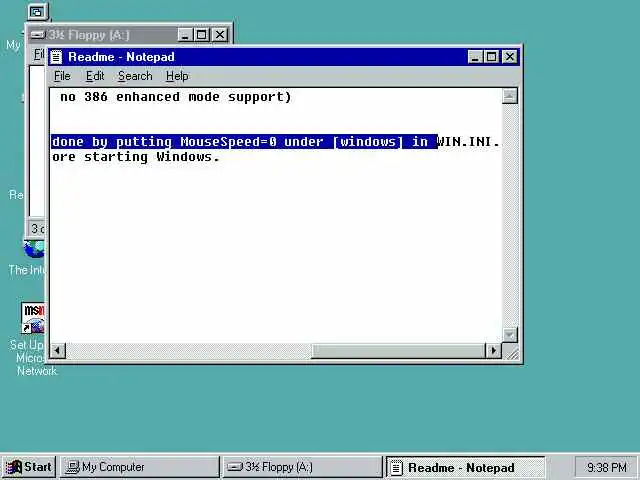The image size is (640, 480).
Task: Click the horizontal scrollbar thumb
Action: [398, 351]
